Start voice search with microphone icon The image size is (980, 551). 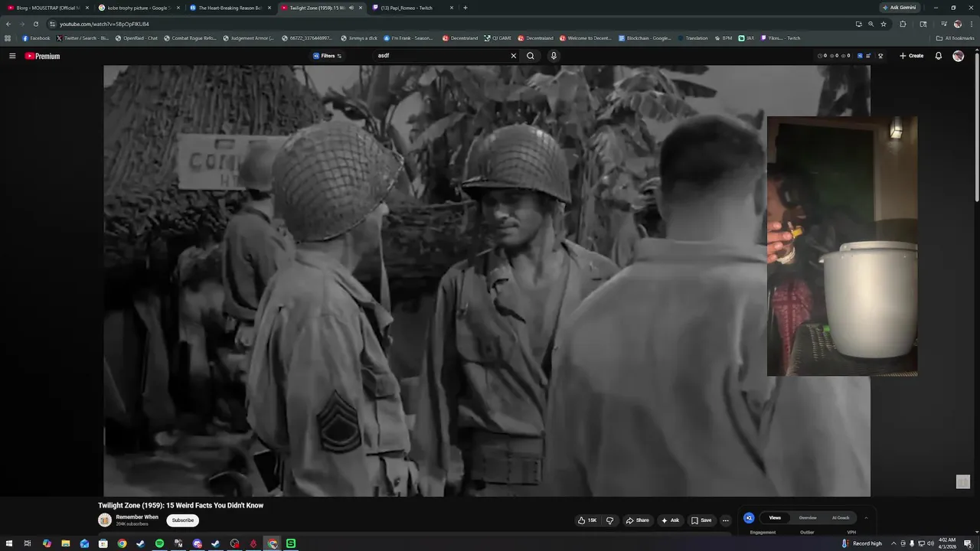pyautogui.click(x=554, y=56)
